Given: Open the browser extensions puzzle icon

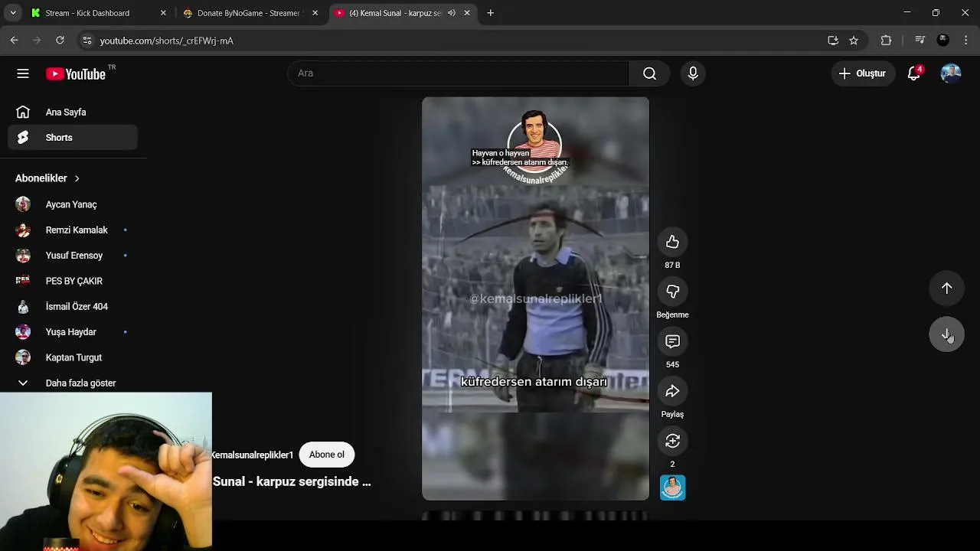Looking at the screenshot, I should click(886, 41).
